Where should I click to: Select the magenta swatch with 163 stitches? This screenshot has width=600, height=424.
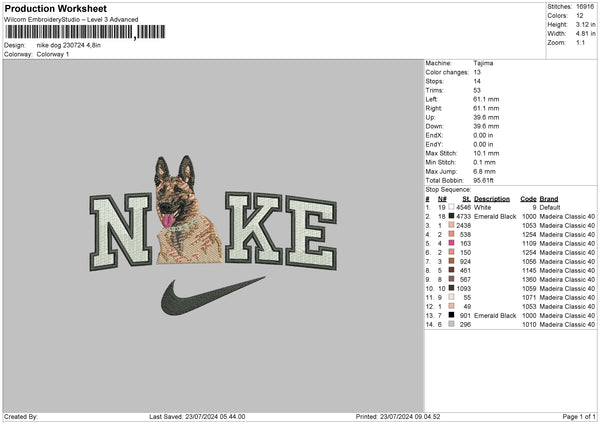[x=451, y=243]
